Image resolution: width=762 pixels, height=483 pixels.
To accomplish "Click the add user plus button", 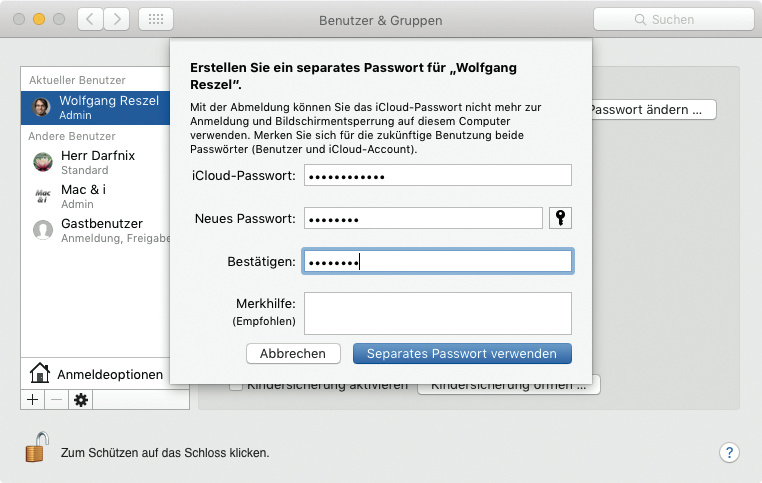I will point(32,399).
